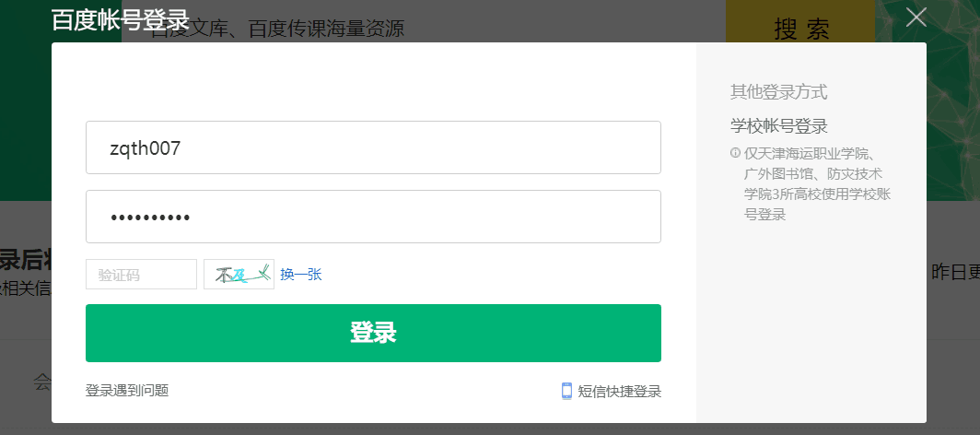Choose 学校帐号登录 option
980x435 pixels.
[x=779, y=126]
